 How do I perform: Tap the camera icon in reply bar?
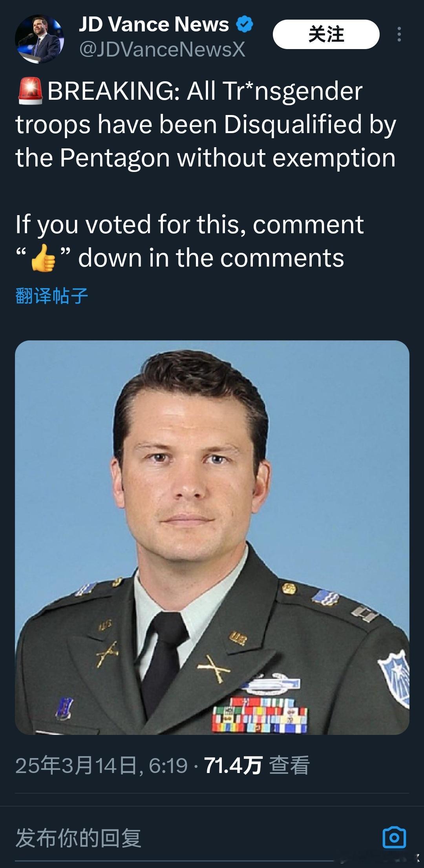coord(394,838)
